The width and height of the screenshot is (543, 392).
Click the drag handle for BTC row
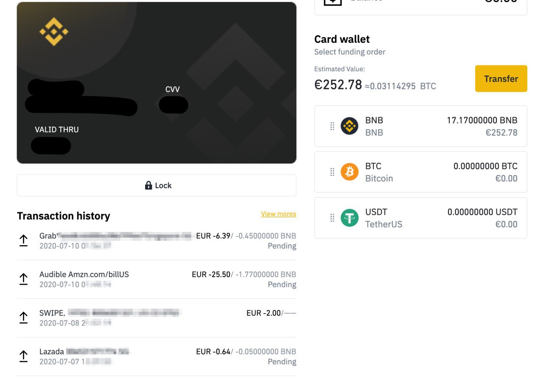332,172
